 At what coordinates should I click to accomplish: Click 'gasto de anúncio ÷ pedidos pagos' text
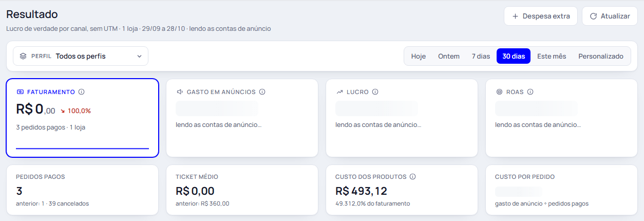point(542,204)
